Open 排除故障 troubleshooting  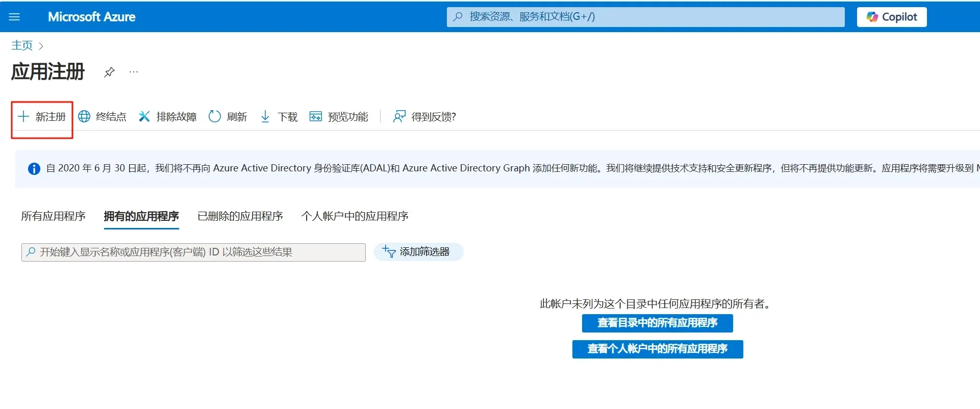(167, 117)
